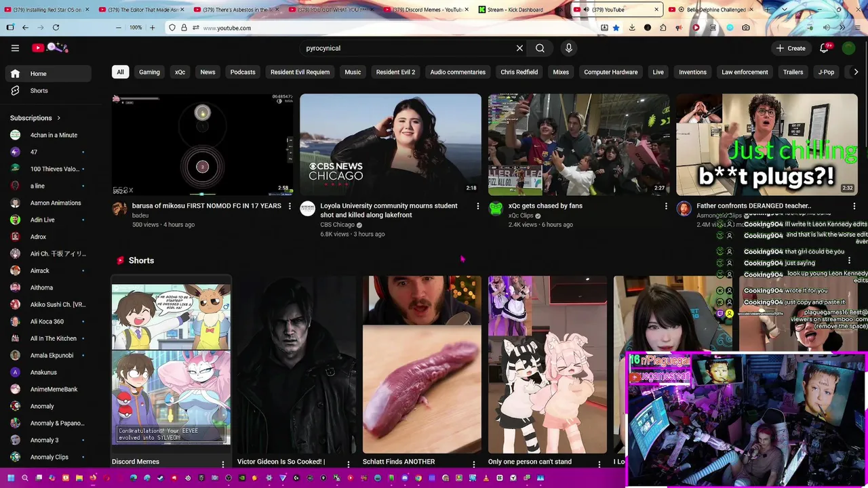Viewport: 868px width, 488px height.
Task: Open the green account avatar menu
Action: click(848, 48)
